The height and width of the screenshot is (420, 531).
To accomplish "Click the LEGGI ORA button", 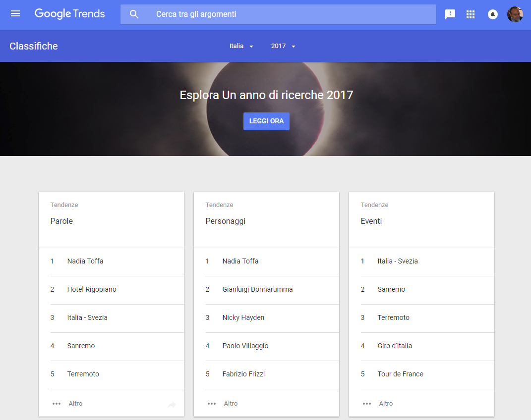I will [x=267, y=121].
